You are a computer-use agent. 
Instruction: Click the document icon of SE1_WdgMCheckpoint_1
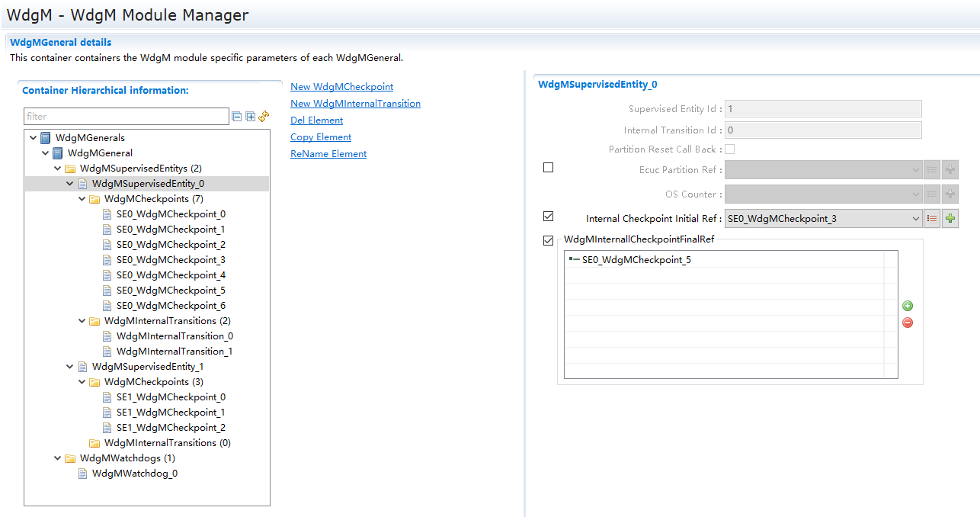click(107, 413)
